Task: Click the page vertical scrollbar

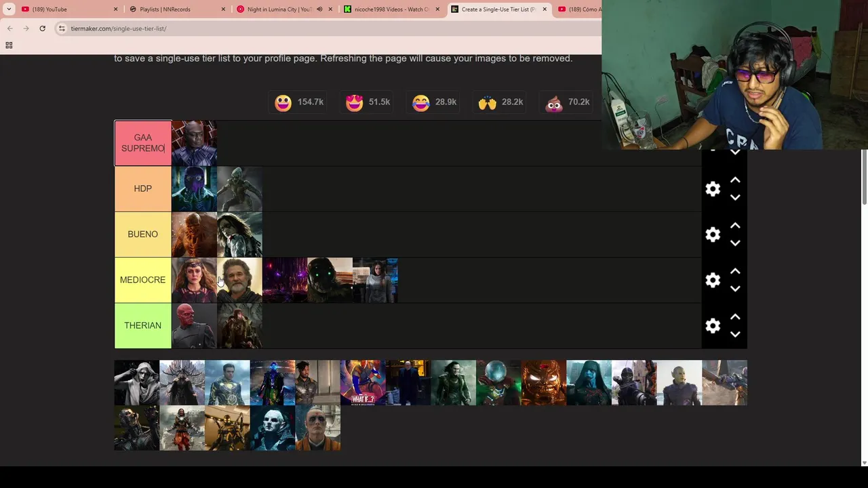Action: tap(864, 176)
